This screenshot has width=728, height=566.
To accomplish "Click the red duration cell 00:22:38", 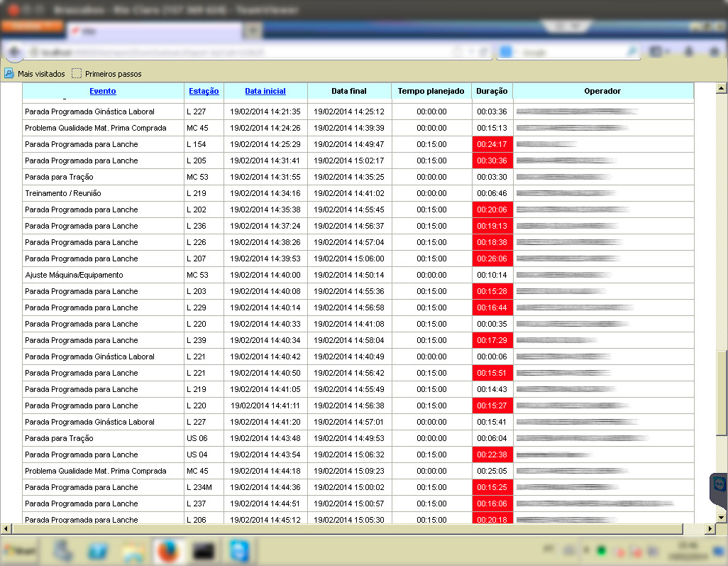I will [492, 455].
